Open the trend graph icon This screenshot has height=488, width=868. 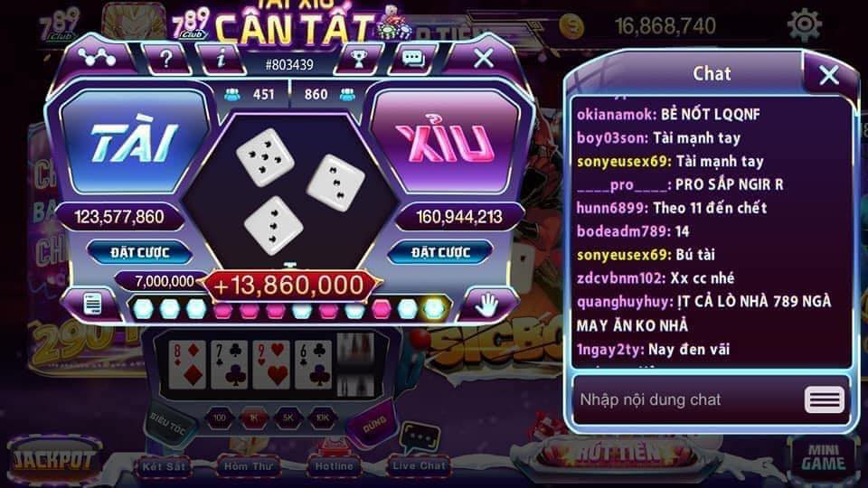[98, 58]
